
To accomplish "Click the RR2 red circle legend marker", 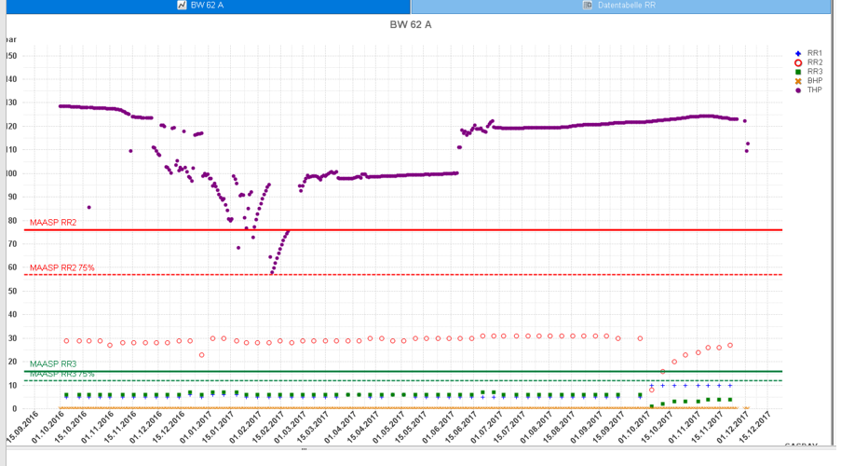I will click(798, 62).
